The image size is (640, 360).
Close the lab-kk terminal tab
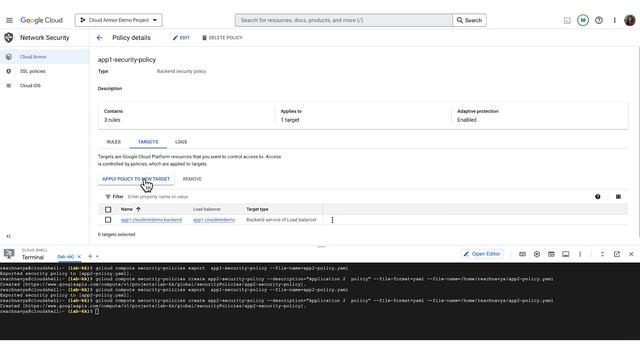(x=79, y=257)
